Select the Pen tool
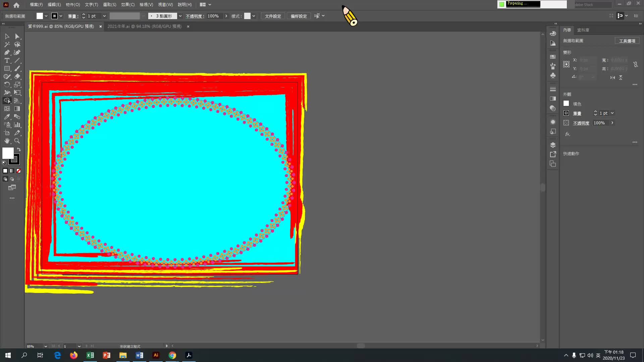 (7, 53)
